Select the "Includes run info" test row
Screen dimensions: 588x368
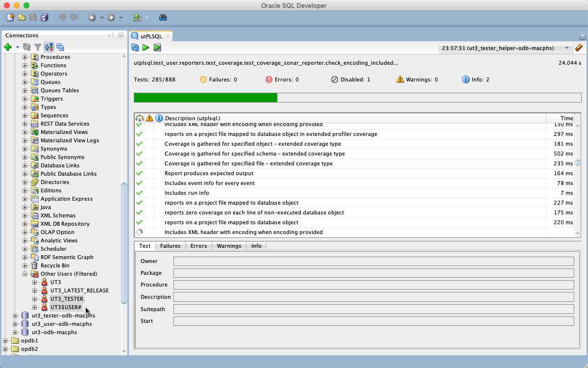(354, 193)
